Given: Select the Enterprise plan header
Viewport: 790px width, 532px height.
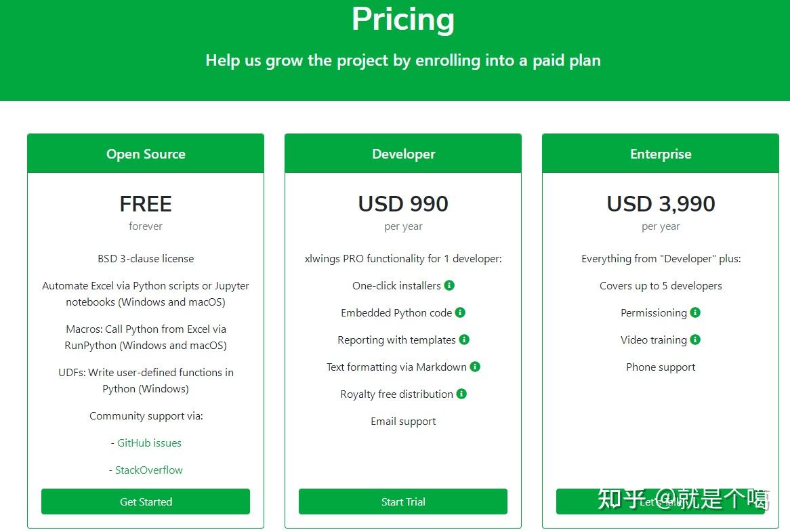Looking at the screenshot, I should 661,154.
